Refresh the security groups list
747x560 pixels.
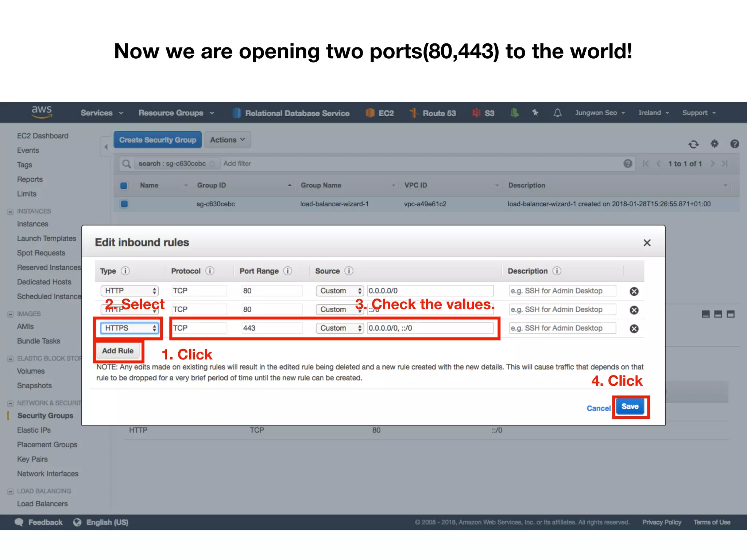point(693,144)
